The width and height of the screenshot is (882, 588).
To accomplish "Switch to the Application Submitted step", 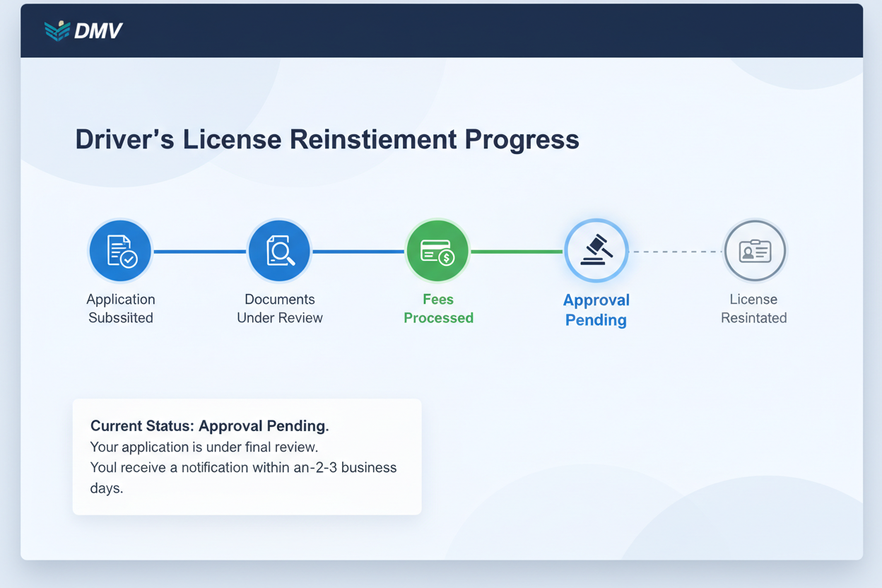I will [120, 309].
